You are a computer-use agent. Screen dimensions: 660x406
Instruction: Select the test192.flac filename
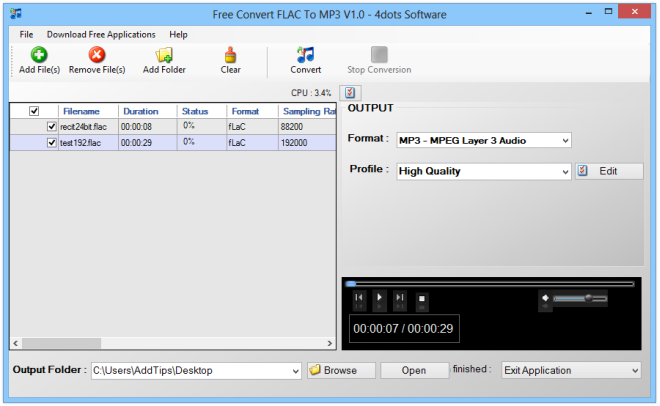80,143
